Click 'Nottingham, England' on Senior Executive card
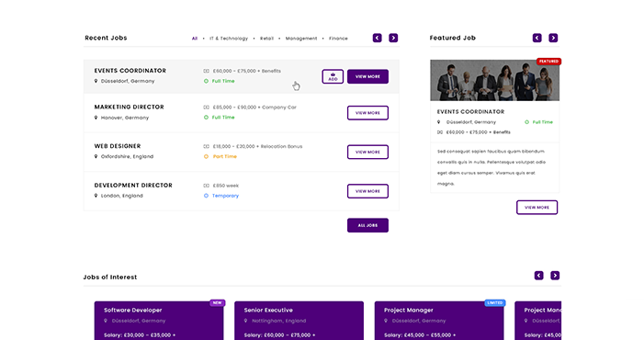This screenshot has height=340, width=644. coord(279,321)
